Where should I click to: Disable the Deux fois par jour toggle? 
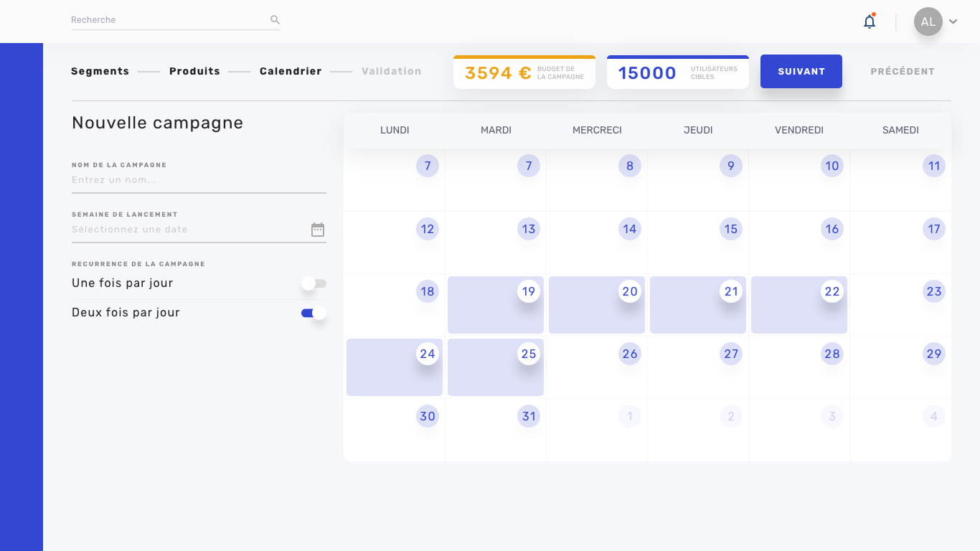(314, 313)
